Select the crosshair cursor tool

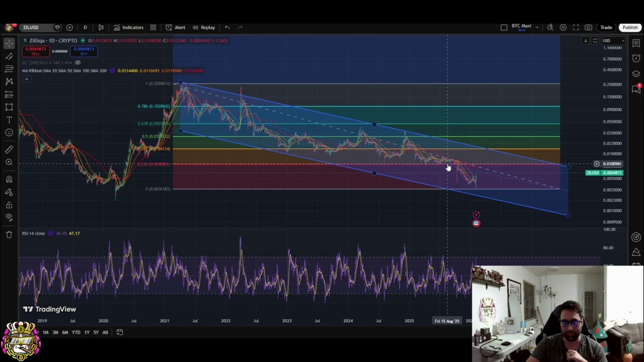[x=9, y=44]
